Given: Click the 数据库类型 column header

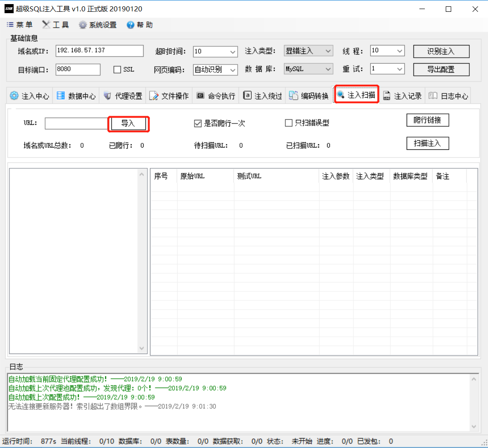Looking at the screenshot, I should [411, 176].
